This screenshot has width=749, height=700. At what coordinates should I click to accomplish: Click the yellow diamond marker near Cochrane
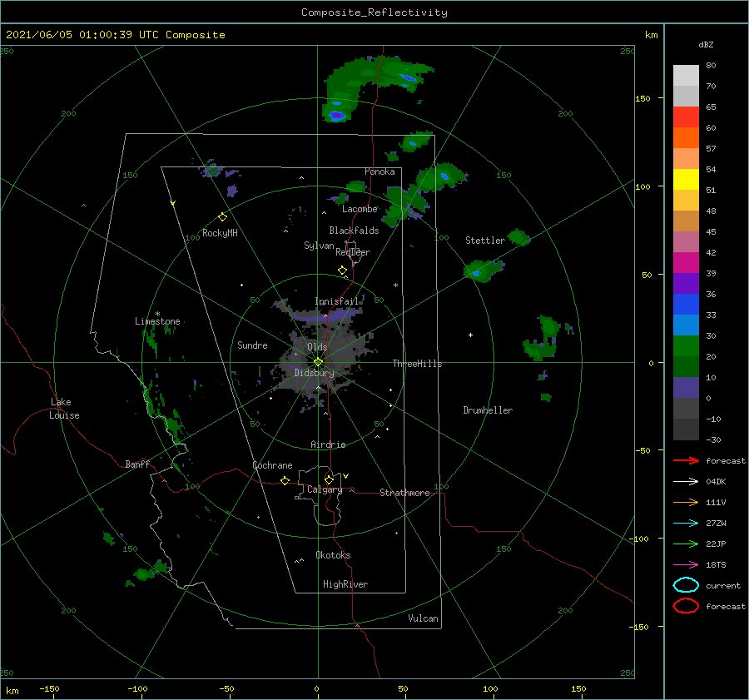pos(285,480)
